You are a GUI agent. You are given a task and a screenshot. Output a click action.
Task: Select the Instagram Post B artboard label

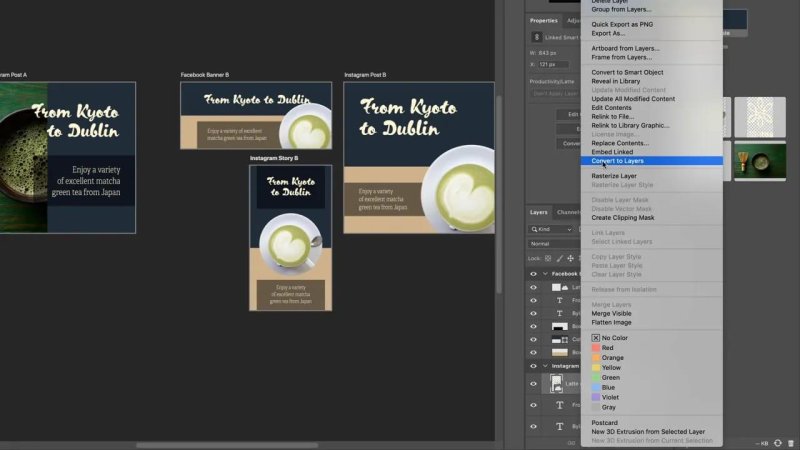(365, 75)
